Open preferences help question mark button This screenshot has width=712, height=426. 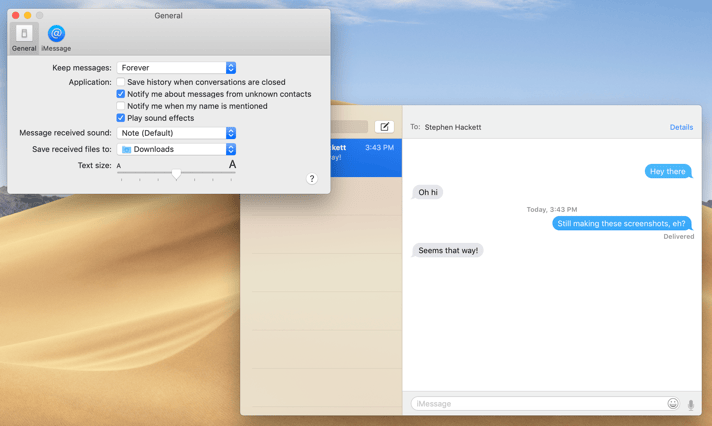coord(312,178)
